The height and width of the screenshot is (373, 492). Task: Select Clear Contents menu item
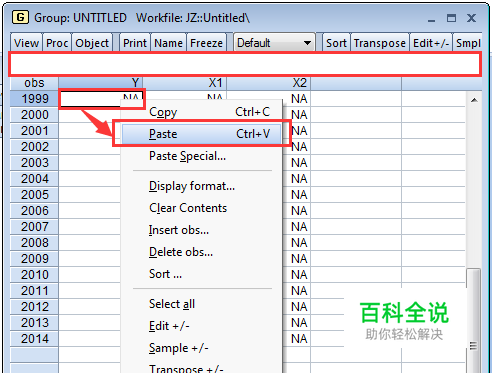pyautogui.click(x=202, y=208)
